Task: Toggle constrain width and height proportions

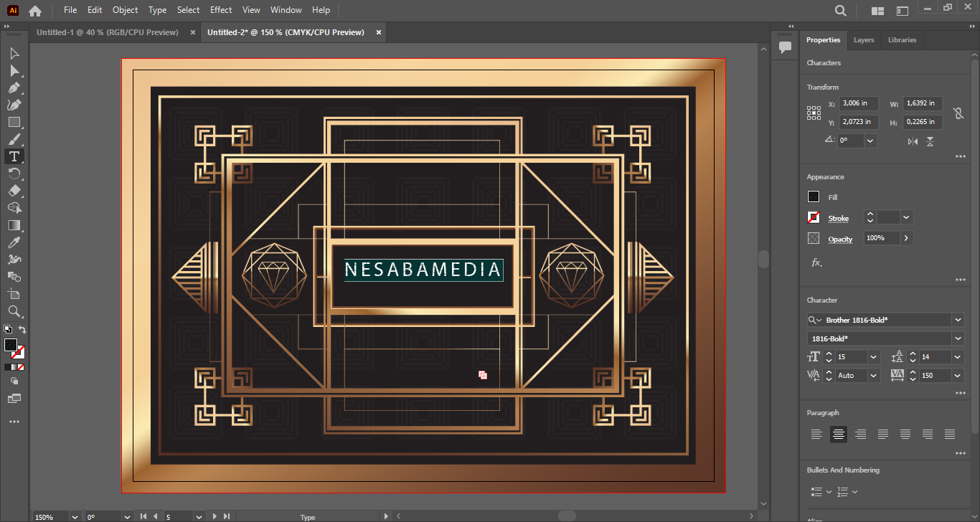Action: [x=958, y=113]
